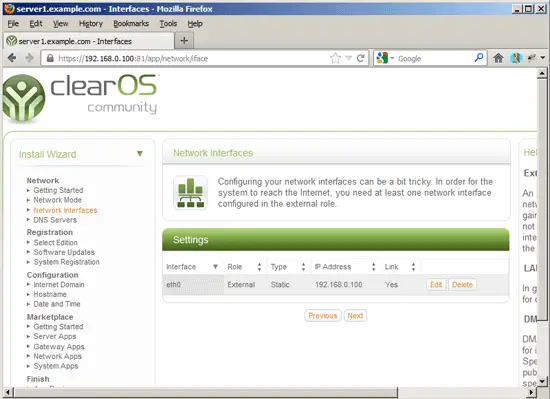Go back using the browser back arrow
Viewport: 550px width, 399px height.
coord(12,58)
